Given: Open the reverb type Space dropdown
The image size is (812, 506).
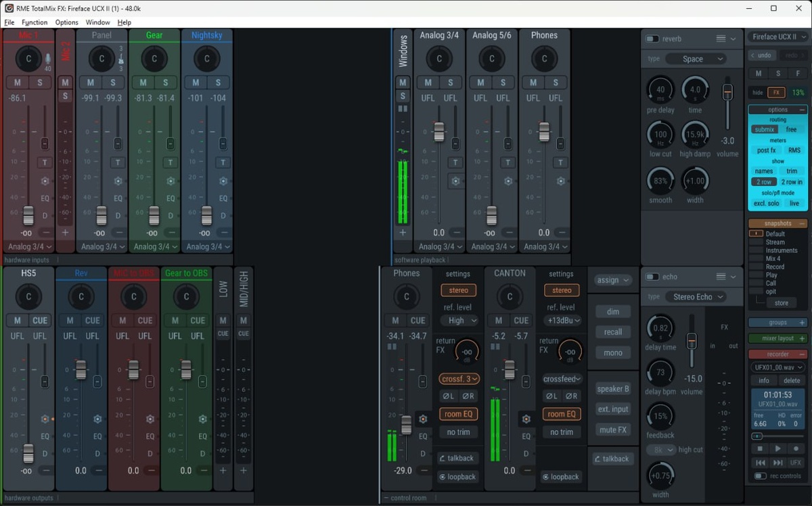Looking at the screenshot, I should click(696, 59).
